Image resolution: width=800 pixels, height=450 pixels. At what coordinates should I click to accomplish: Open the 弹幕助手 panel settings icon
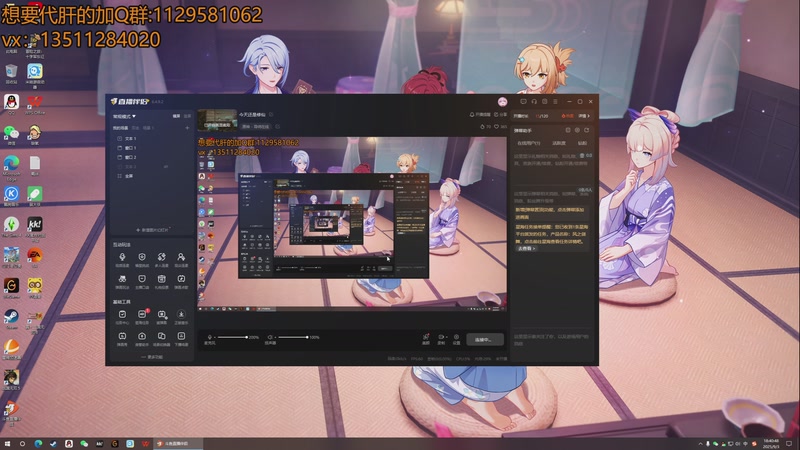577,131
